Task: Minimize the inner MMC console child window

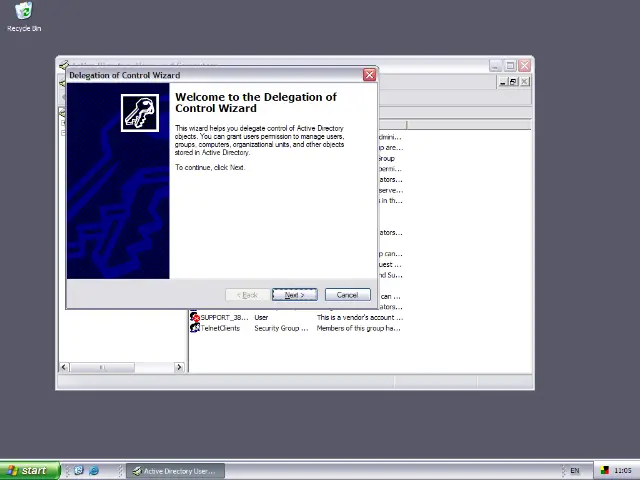Action: tap(503, 82)
